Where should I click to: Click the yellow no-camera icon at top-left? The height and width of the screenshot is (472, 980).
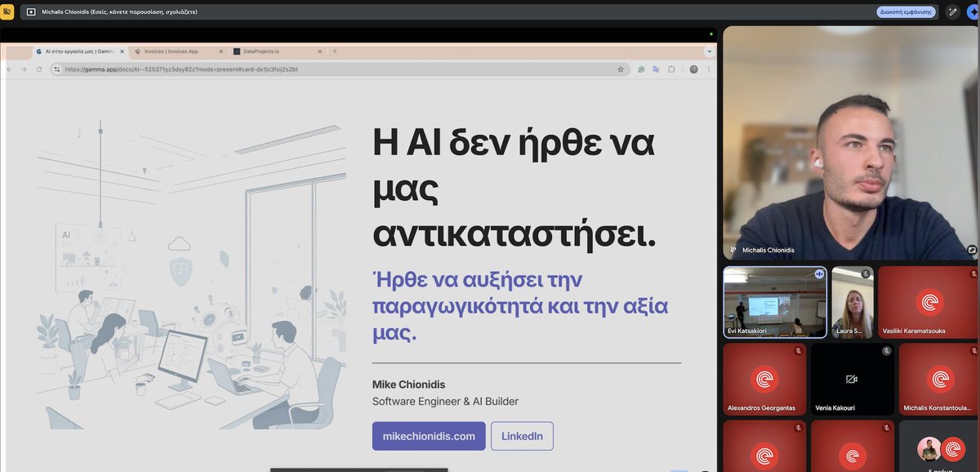coord(8,12)
